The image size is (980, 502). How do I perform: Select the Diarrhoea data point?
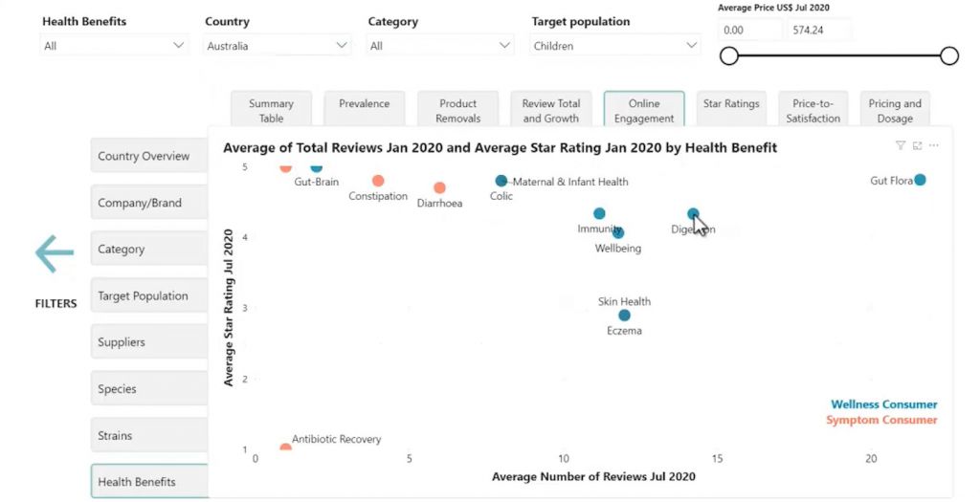pos(439,188)
